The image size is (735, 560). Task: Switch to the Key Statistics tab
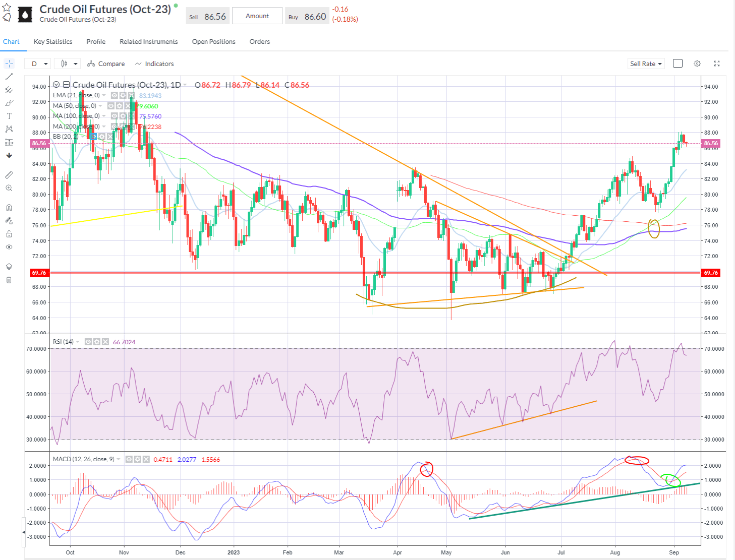coord(53,42)
